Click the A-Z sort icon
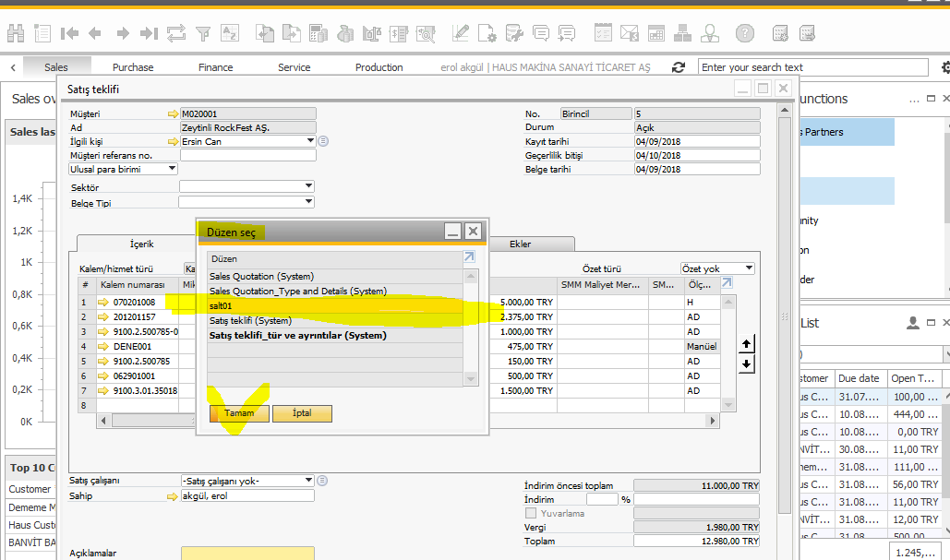Viewport: 950px width, 560px height. pos(231,34)
